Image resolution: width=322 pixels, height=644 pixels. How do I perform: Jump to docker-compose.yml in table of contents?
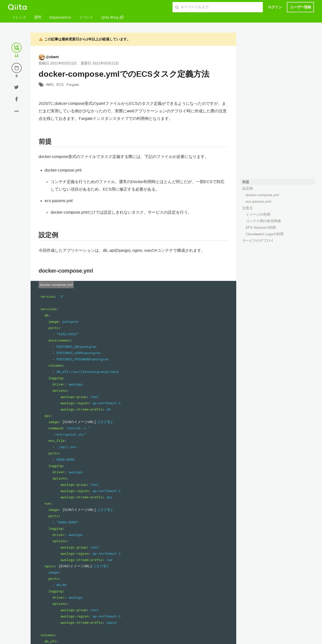(x=262, y=195)
